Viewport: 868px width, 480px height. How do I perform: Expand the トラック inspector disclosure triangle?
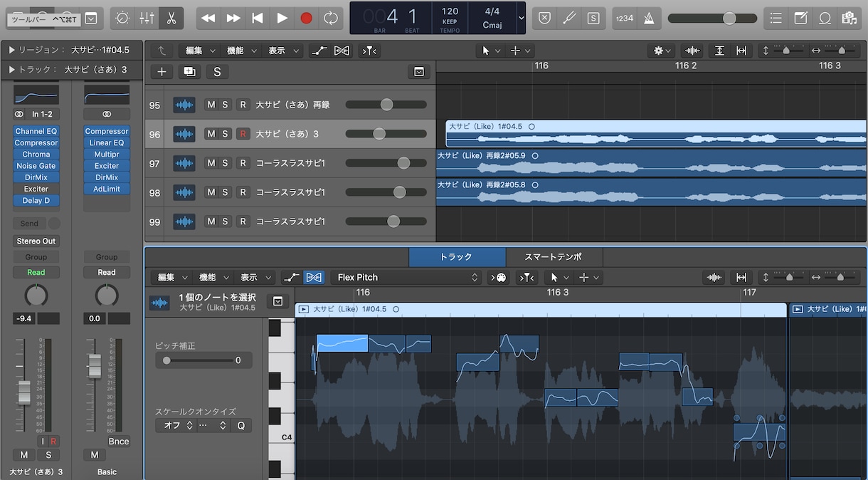13,70
